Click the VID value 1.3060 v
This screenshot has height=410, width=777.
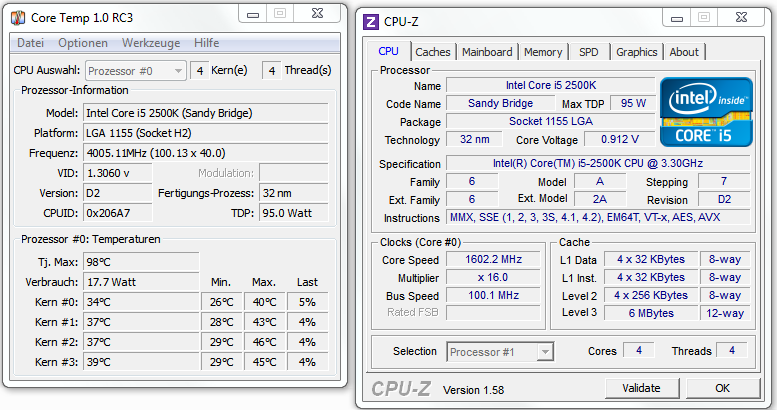[117, 173]
